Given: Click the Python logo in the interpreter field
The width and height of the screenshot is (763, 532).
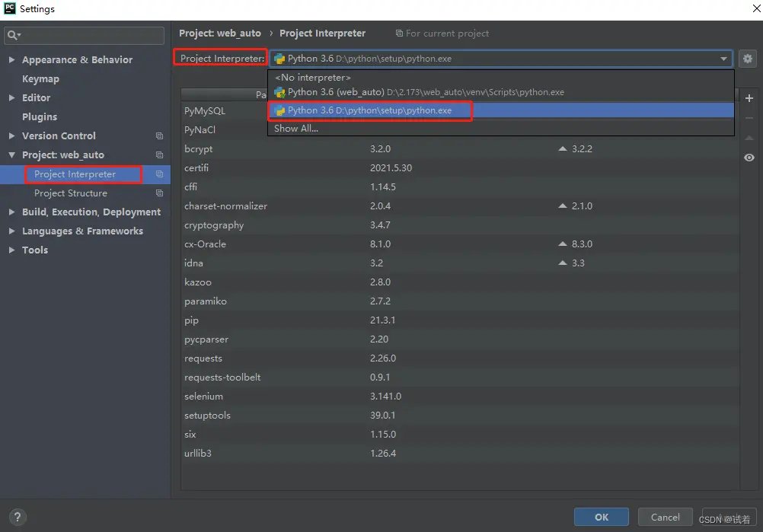Looking at the screenshot, I should 279,58.
